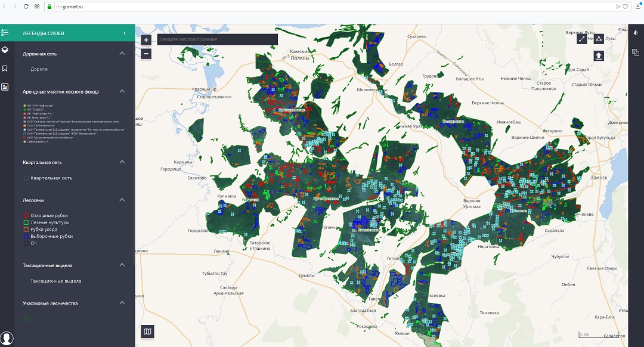Open the bookmarks icon in left sidebar
The width and height of the screenshot is (644, 347).
click(5, 69)
